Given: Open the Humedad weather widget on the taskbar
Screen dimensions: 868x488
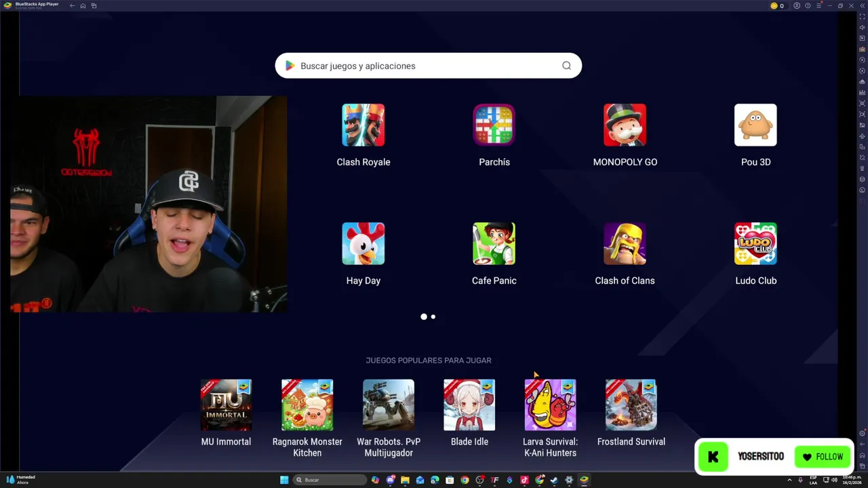Looking at the screenshot, I should pyautogui.click(x=20, y=480).
